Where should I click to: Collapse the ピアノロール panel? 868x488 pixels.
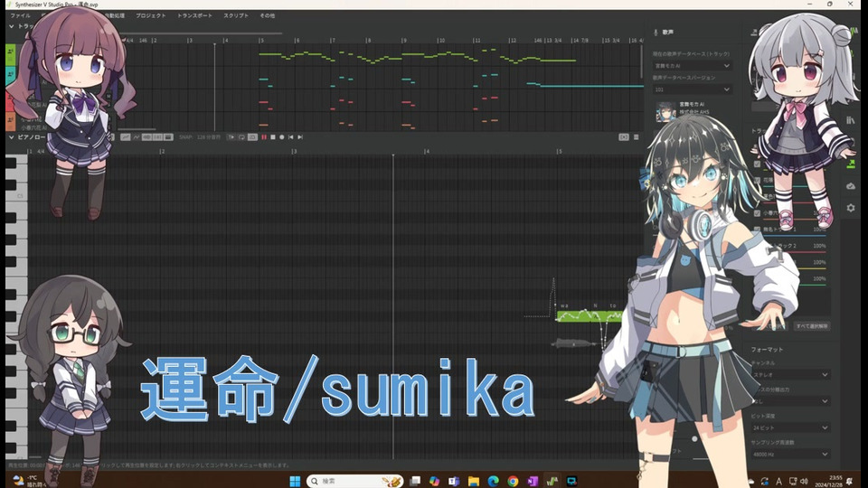tap(11, 136)
